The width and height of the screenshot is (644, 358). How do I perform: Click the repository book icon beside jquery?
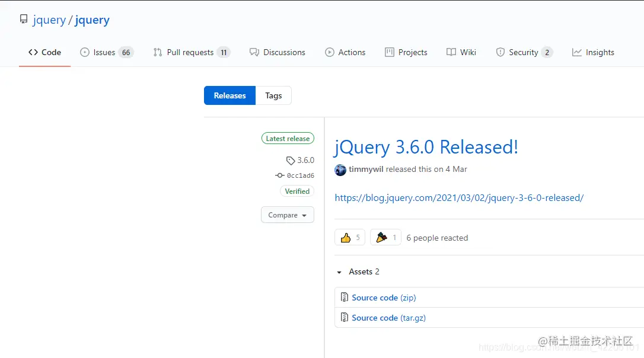[24, 20]
